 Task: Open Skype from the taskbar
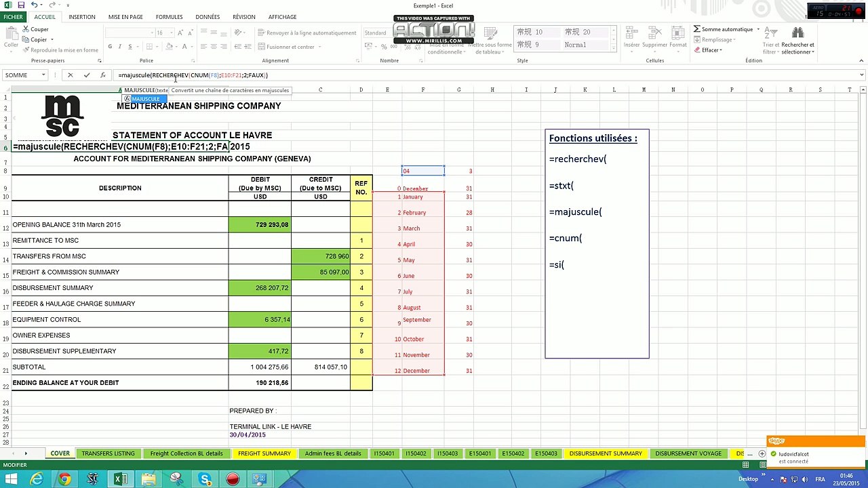(x=205, y=479)
